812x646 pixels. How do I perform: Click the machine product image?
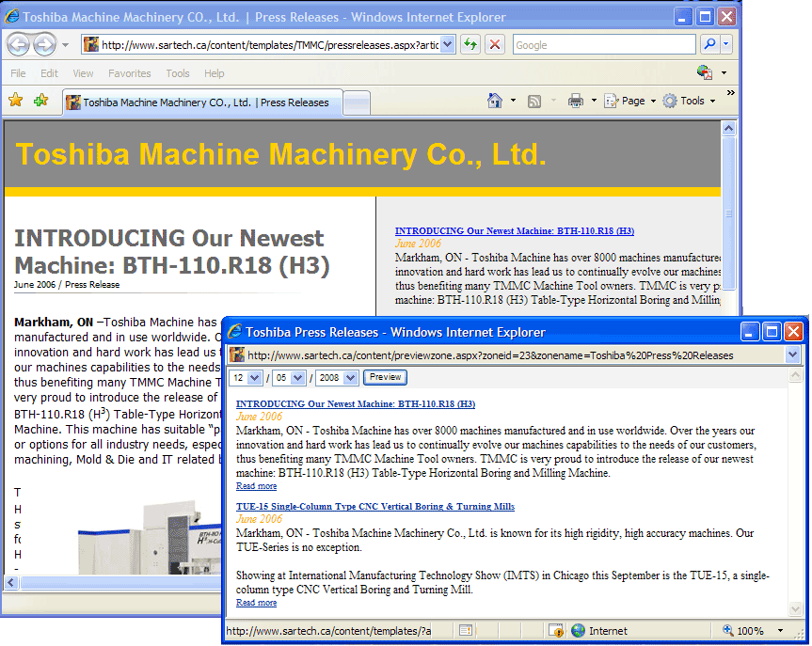click(x=151, y=537)
